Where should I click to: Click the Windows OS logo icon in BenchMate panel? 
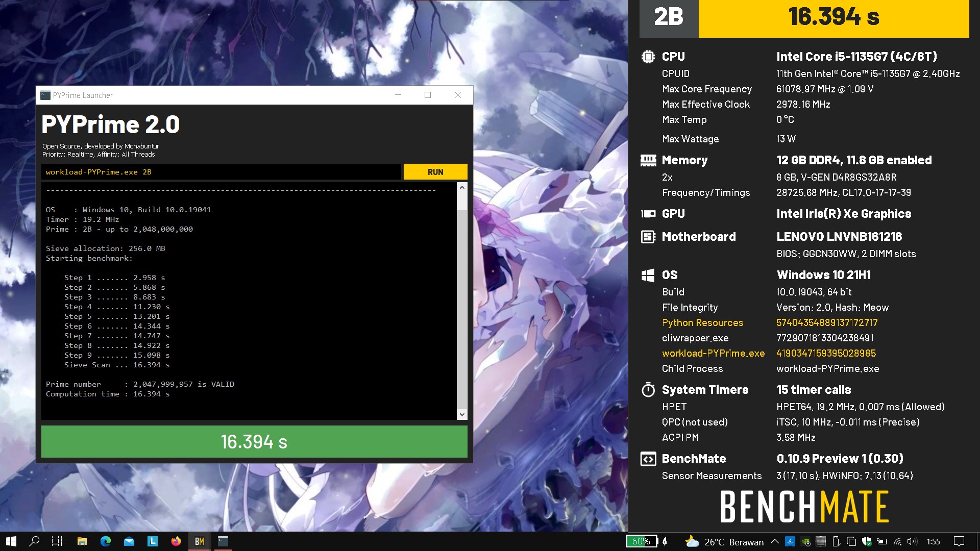(648, 275)
